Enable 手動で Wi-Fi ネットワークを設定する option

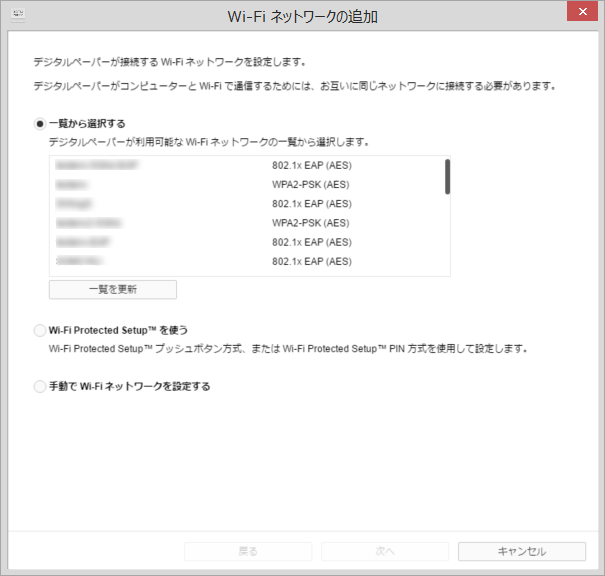click(40, 386)
